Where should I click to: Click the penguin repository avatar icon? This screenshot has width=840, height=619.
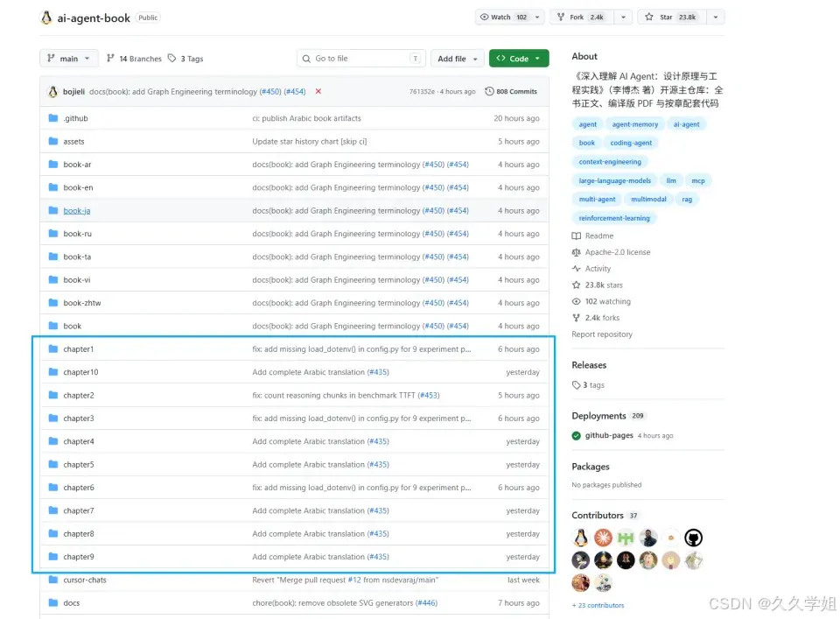coord(46,18)
